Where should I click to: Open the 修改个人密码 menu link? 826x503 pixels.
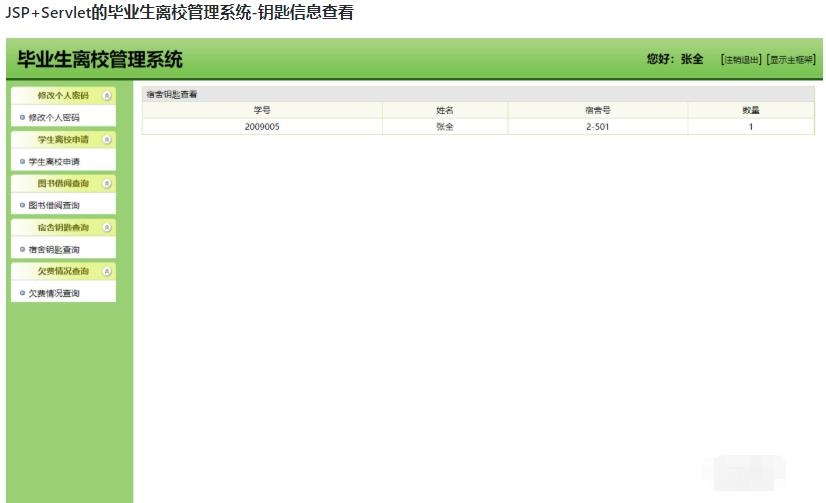tap(54, 117)
